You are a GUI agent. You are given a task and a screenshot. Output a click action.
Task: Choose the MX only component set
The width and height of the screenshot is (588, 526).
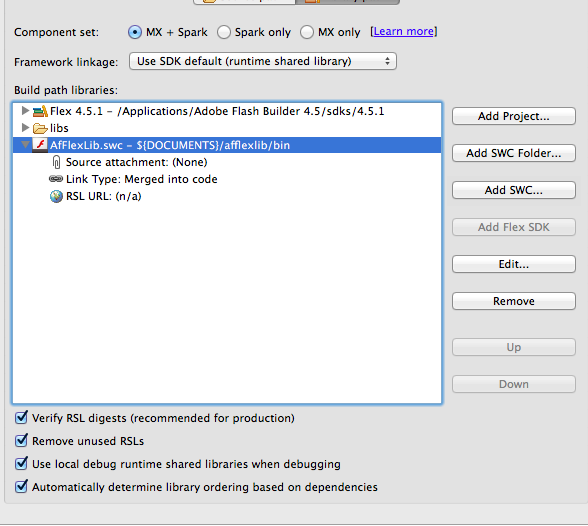(307, 32)
